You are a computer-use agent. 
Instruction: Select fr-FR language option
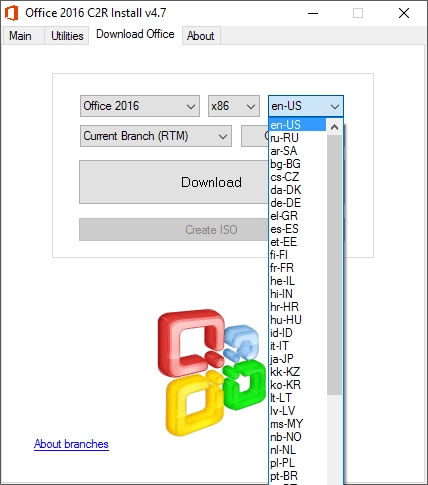(x=297, y=268)
